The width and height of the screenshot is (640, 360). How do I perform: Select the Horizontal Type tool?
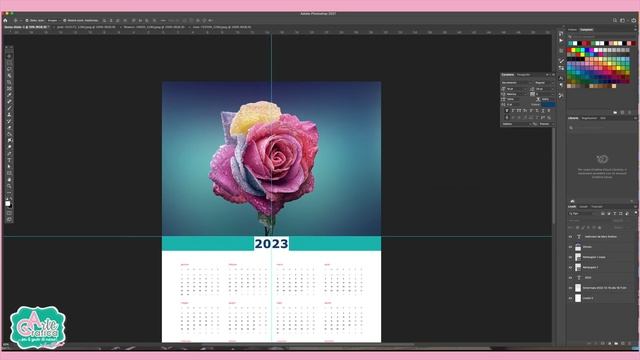[9, 160]
